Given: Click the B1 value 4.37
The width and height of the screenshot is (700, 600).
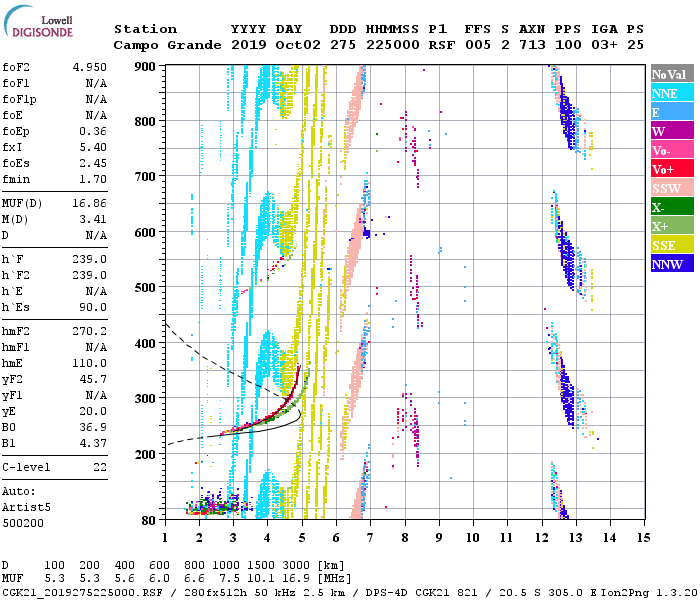Looking at the screenshot, I should coord(93,443).
